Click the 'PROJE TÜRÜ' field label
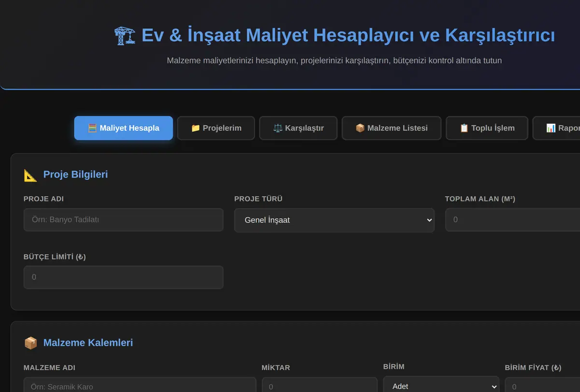 point(258,199)
